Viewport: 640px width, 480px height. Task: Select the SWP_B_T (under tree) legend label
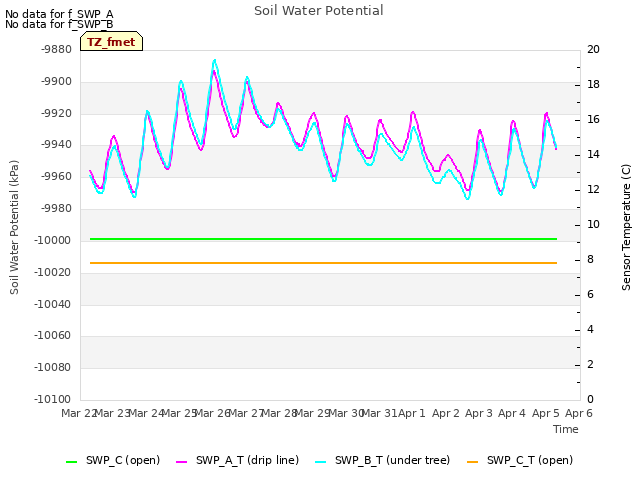click(392, 460)
